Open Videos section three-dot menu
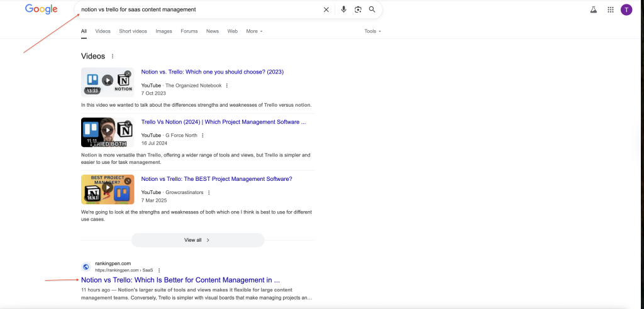 (x=113, y=57)
